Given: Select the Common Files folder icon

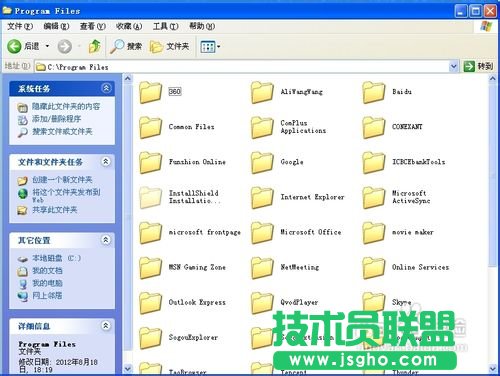Looking at the screenshot, I should click(150, 127).
